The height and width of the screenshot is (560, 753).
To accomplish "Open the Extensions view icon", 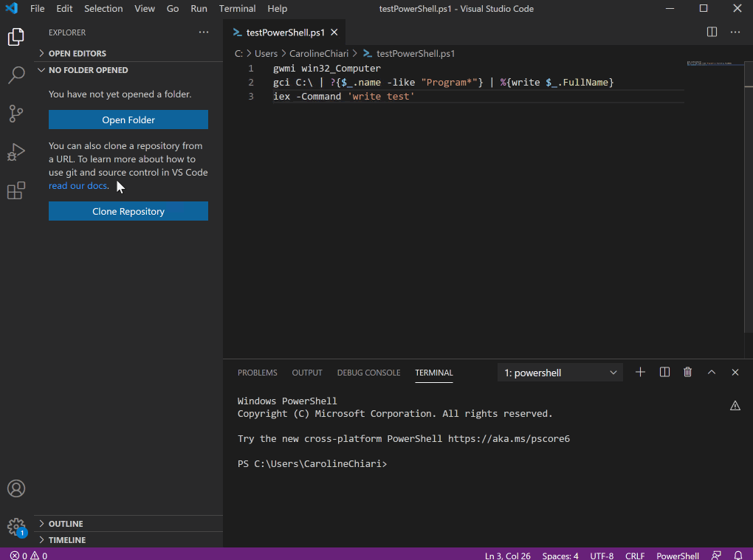I will point(16,190).
